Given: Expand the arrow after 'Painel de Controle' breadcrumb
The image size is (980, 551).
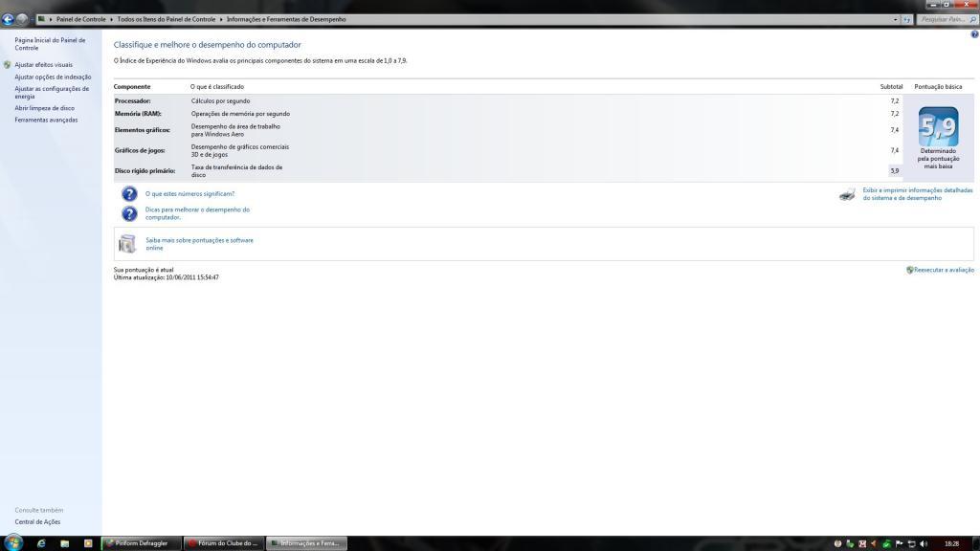Looking at the screenshot, I should [112, 19].
